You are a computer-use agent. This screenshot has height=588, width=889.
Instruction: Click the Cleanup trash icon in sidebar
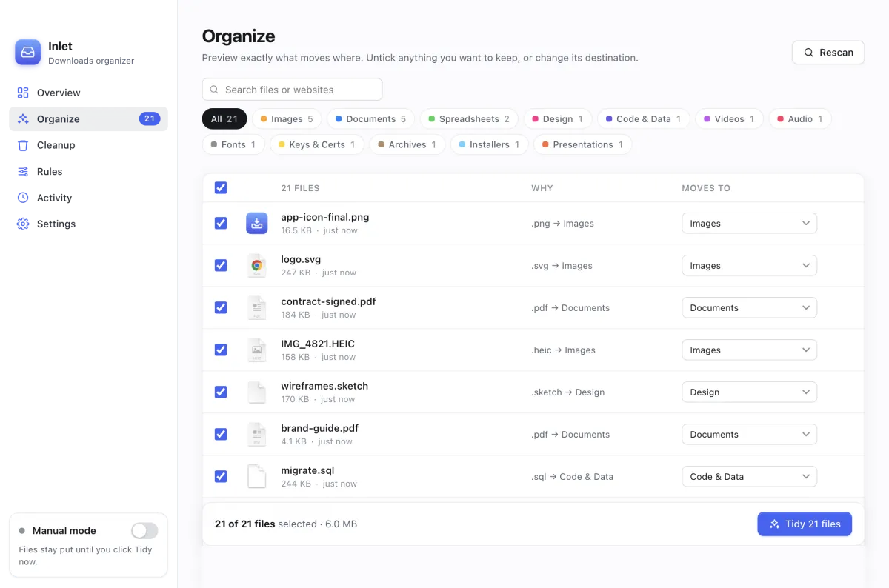(x=23, y=145)
